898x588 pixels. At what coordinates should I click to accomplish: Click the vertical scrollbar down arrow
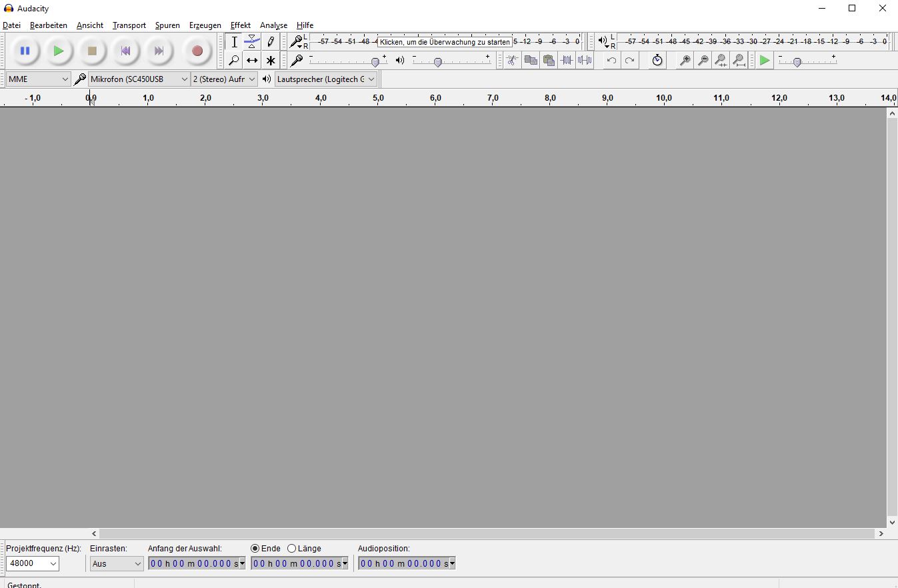point(892,523)
